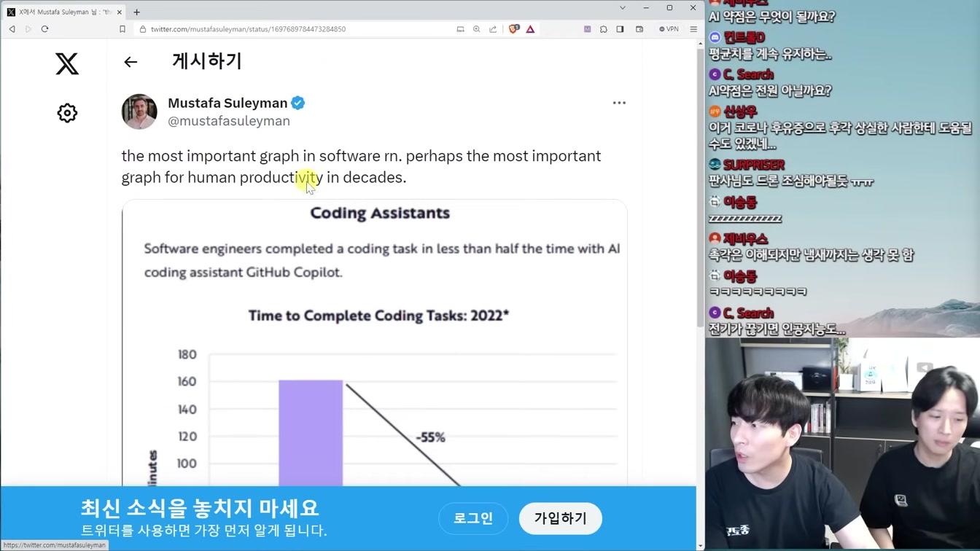Click chat username SURPRISER
Viewport: 980px width, 551px height.
coord(754,165)
